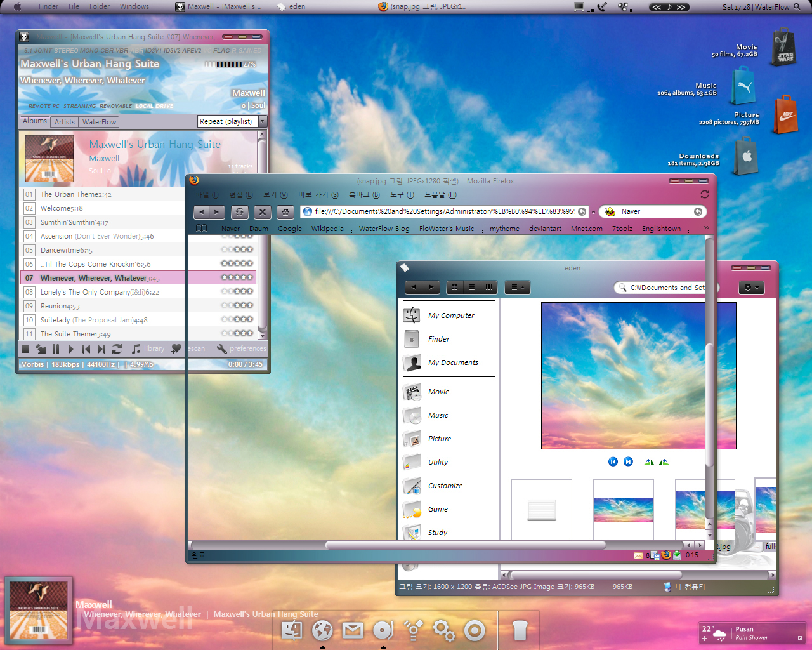Viewport: 812px width, 650px height.
Task: Click the play button in music player
Action: (70, 349)
